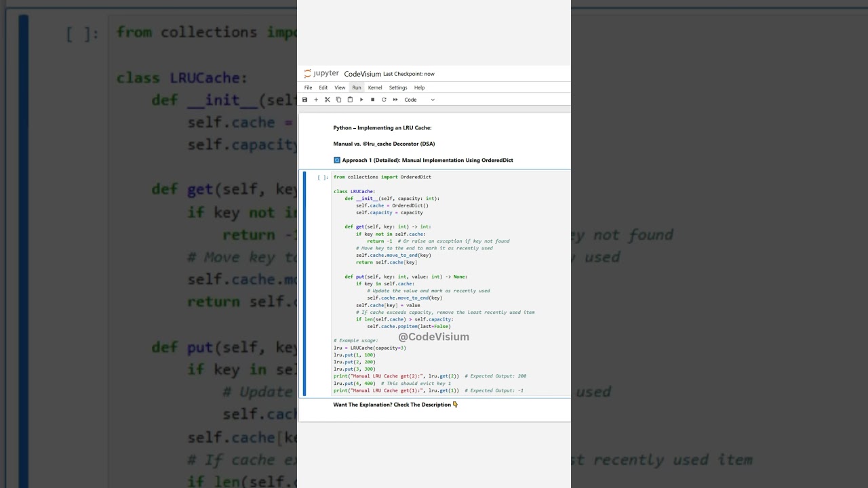Open the Kernel menu
Viewport: 868px width, 488px height.
pos(375,87)
